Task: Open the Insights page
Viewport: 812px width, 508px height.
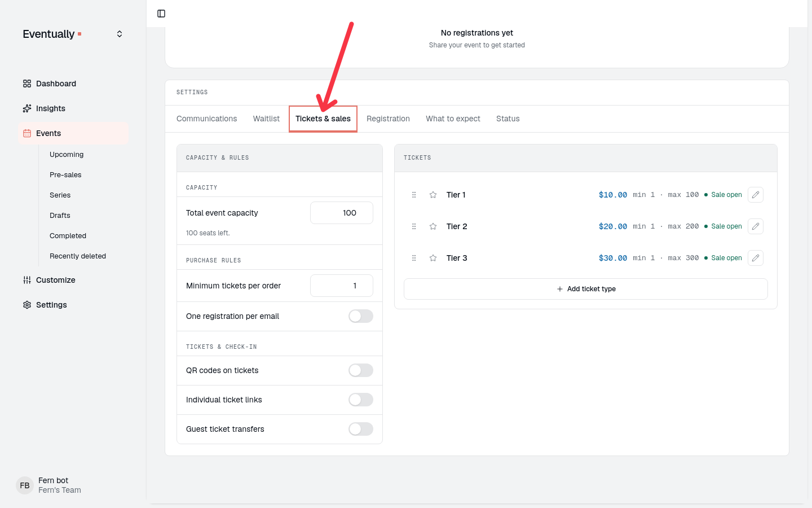Action: pos(73,108)
